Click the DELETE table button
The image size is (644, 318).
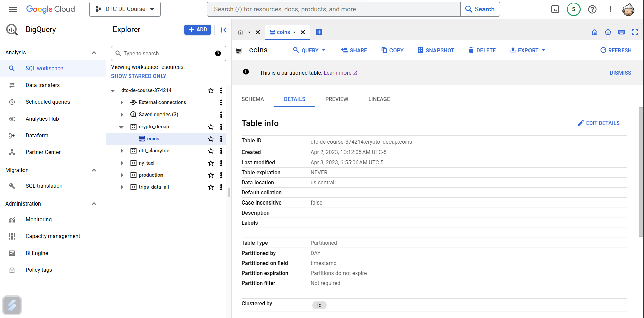pos(482,50)
